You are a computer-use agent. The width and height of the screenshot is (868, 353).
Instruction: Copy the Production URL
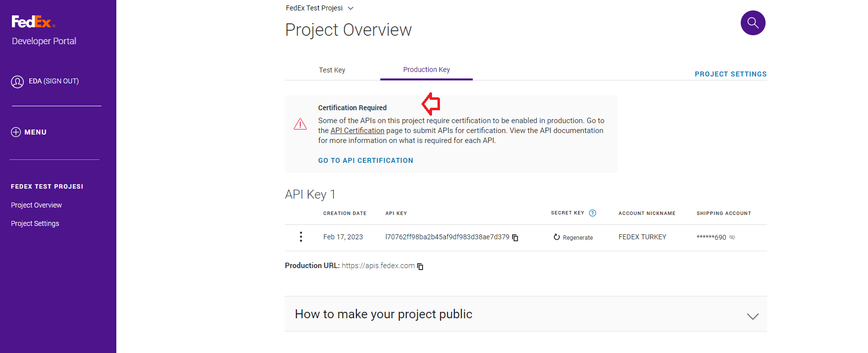tap(420, 267)
